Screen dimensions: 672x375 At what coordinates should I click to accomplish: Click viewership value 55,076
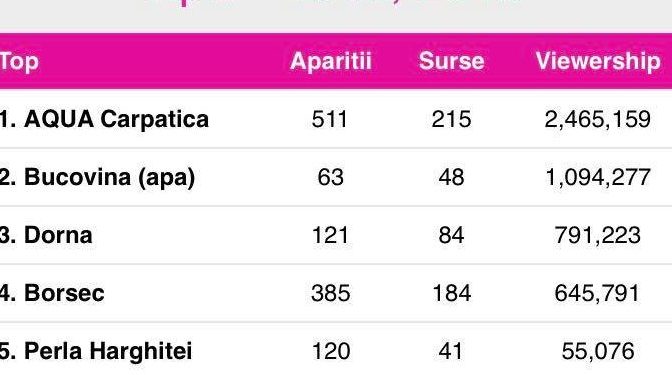tap(597, 351)
